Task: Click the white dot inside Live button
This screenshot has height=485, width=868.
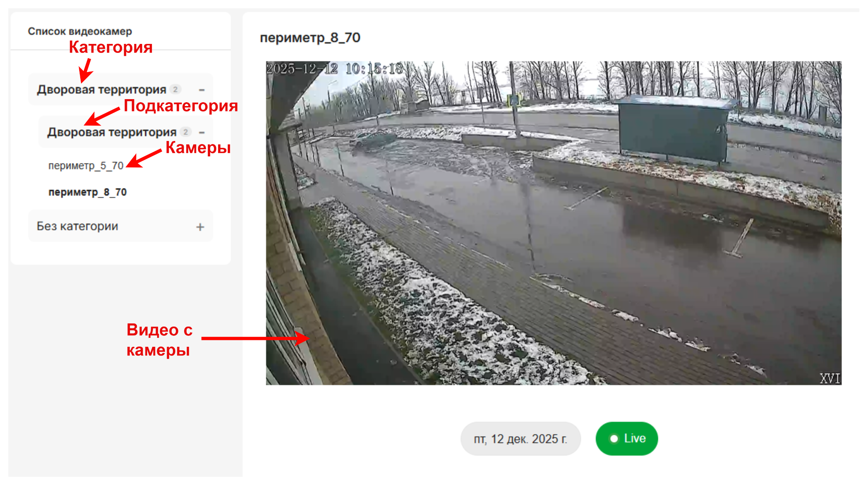Action: tap(614, 439)
